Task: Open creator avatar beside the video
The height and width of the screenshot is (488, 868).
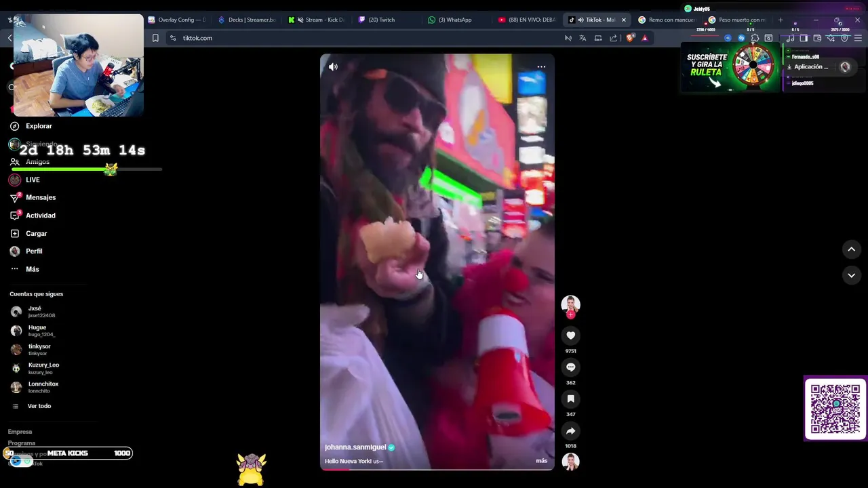Action: click(x=570, y=304)
